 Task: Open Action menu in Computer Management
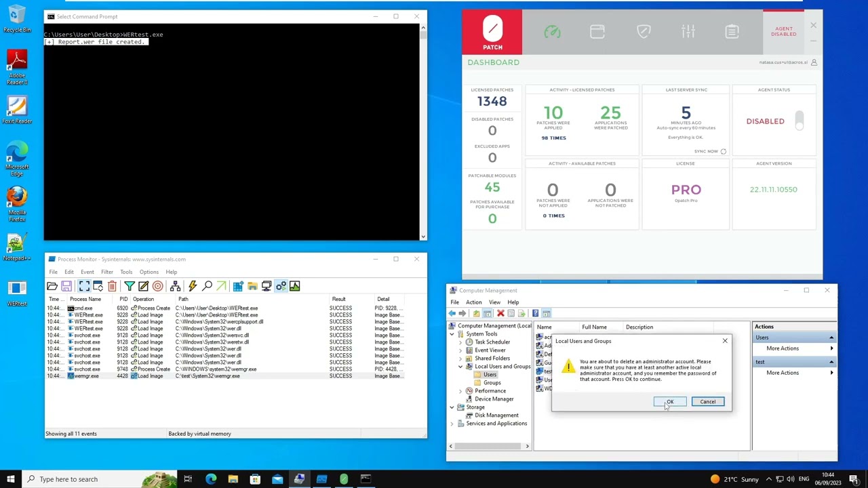pos(473,302)
